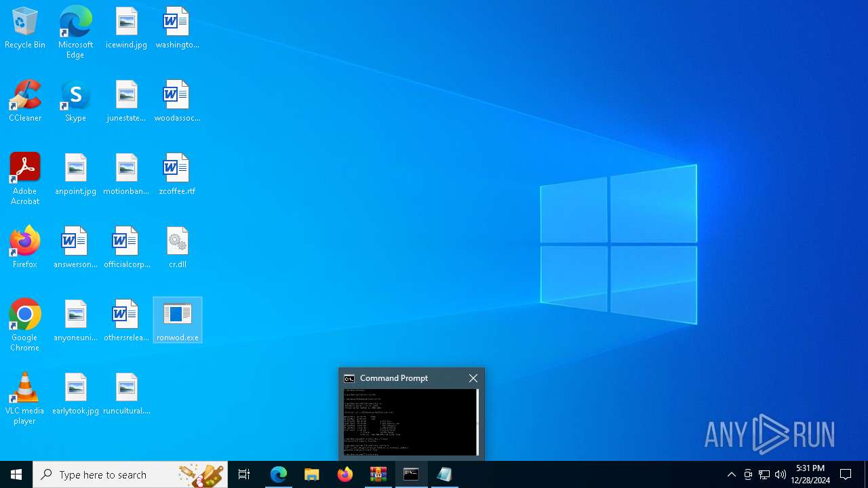Open the Action Center notifications

pos(846,474)
